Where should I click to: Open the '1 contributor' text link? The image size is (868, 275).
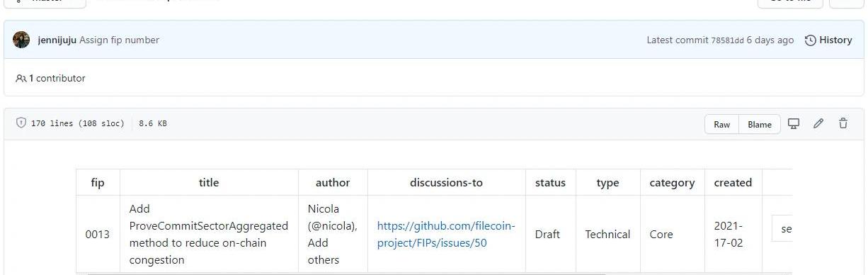(x=57, y=79)
